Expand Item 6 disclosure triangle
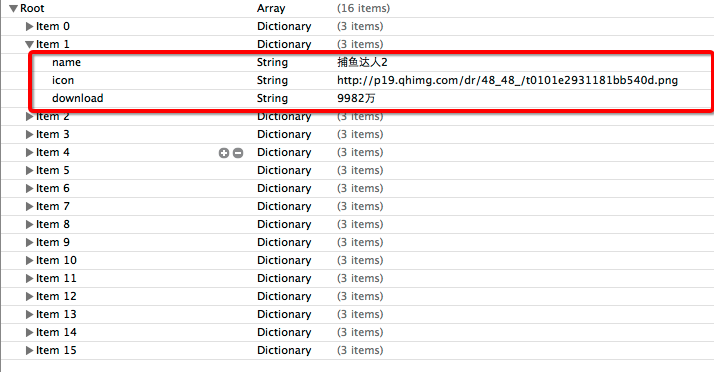The height and width of the screenshot is (372, 714). tap(29, 189)
